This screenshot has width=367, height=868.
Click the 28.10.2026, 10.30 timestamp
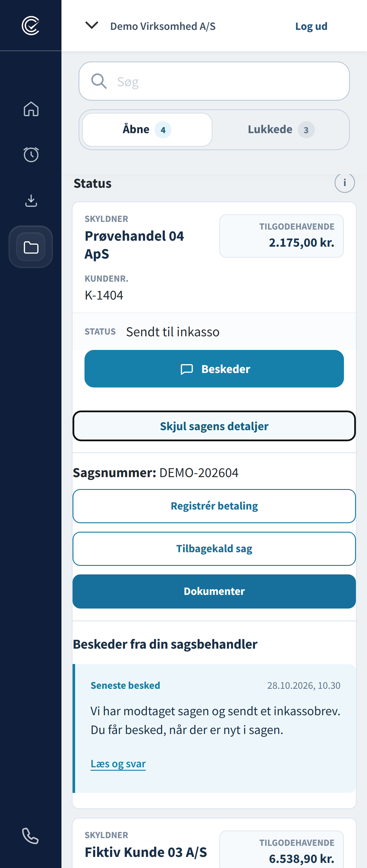(x=304, y=685)
